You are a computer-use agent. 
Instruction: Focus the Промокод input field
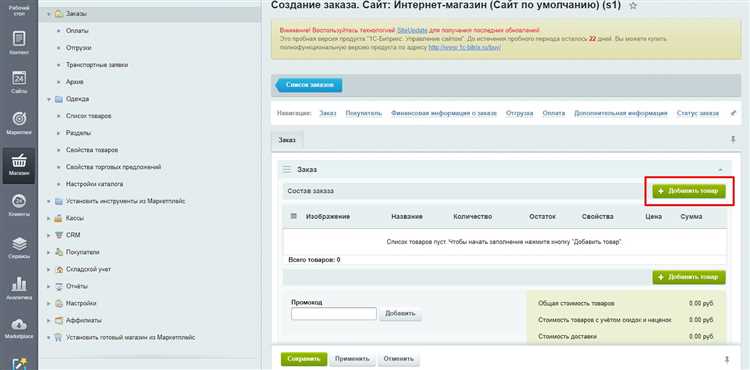coord(334,314)
